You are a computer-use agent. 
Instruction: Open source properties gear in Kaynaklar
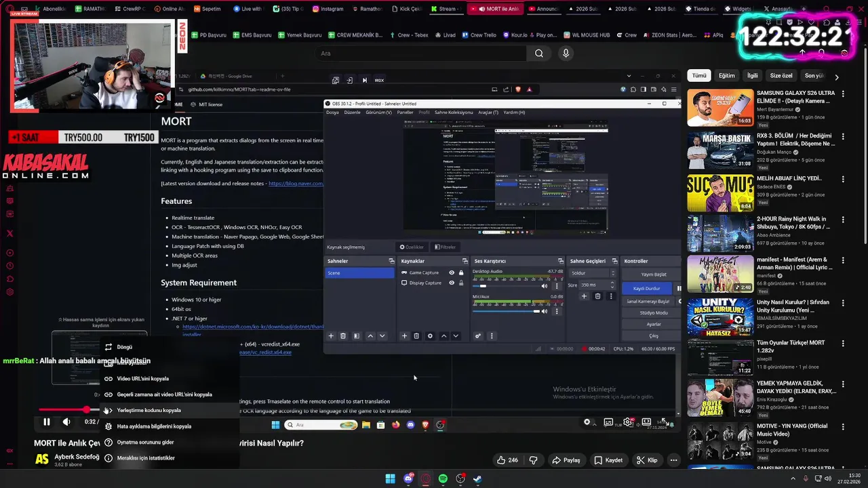(430, 335)
